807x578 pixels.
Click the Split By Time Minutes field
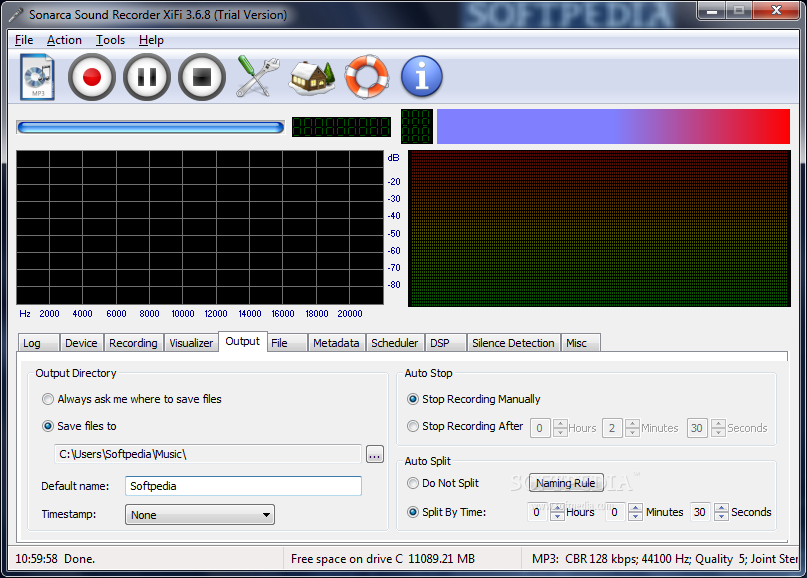(x=616, y=512)
